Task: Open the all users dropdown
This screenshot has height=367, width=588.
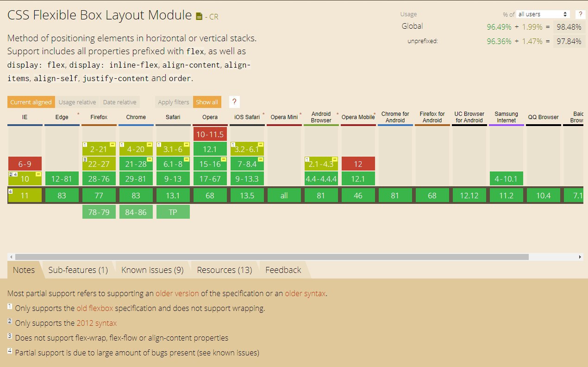Action: point(543,14)
